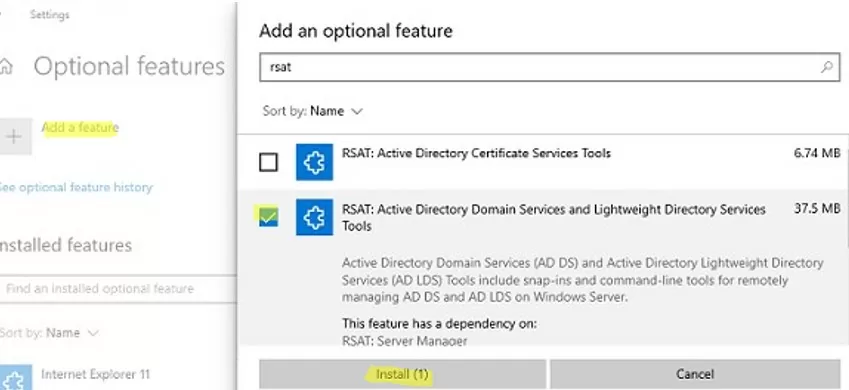Click the Cancel button

695,374
